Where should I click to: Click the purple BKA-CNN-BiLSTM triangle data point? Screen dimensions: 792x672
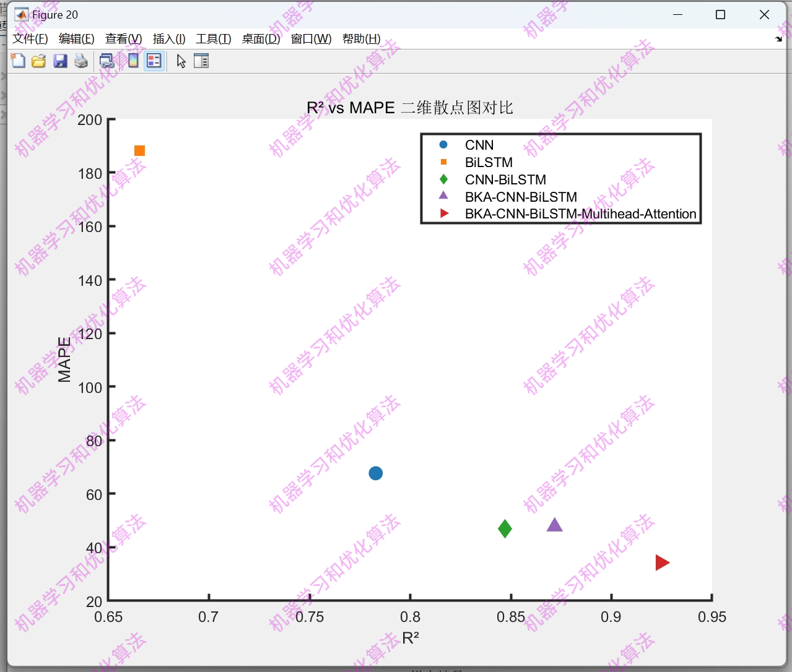coord(555,525)
